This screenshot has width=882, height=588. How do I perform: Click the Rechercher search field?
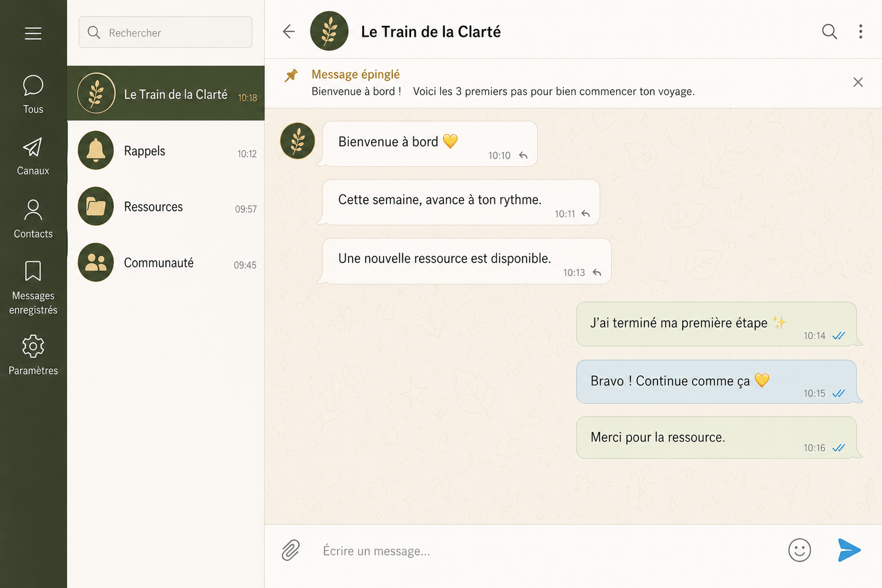pyautogui.click(x=165, y=32)
